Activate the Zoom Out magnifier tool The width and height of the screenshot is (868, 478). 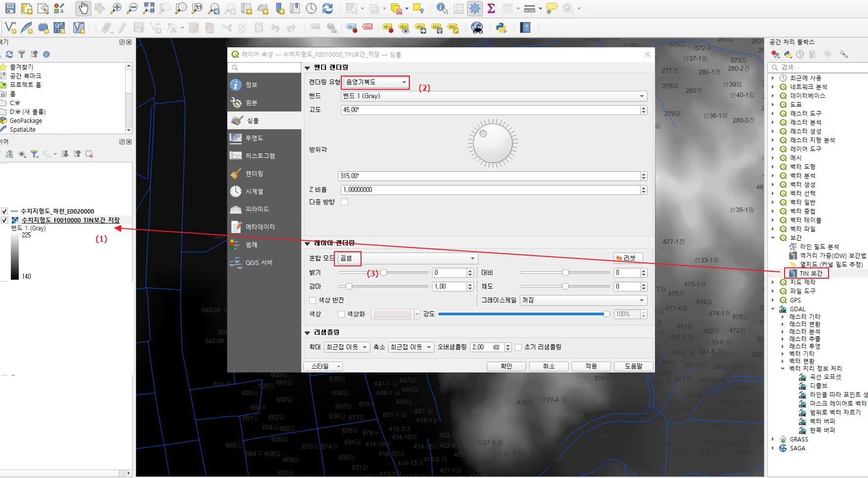point(132,8)
